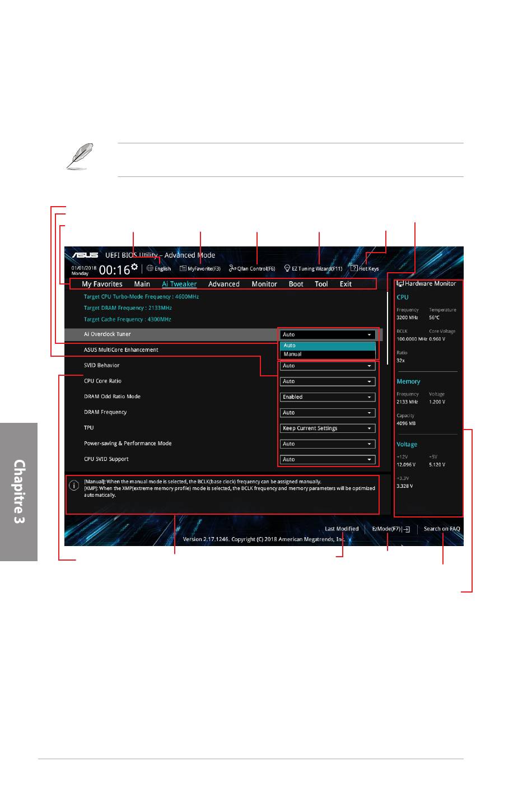
Task: Select the ASUS MultiCore Enhancement row
Action: (121, 350)
